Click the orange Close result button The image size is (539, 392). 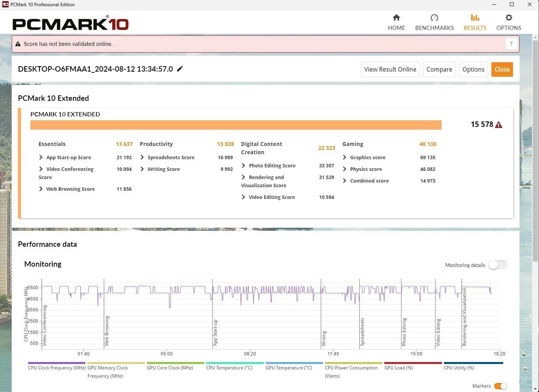pyautogui.click(x=502, y=69)
